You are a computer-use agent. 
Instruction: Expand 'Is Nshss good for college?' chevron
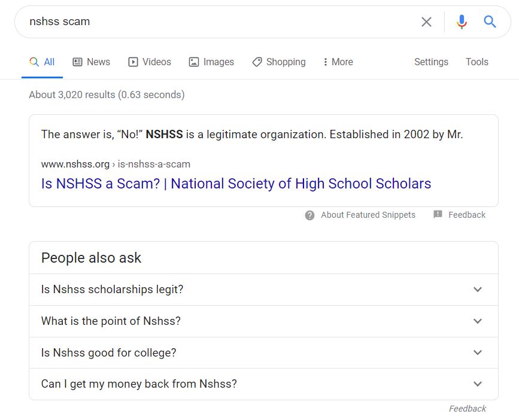pos(478,352)
